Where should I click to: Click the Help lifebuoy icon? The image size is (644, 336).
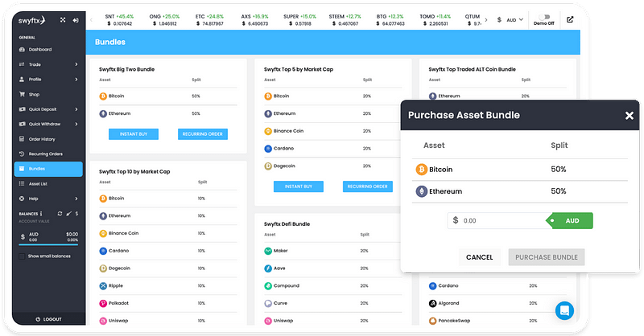(22, 199)
